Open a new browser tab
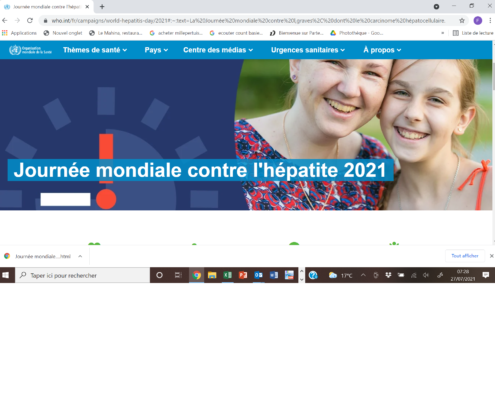This screenshot has width=495, height=400. coord(102,6)
